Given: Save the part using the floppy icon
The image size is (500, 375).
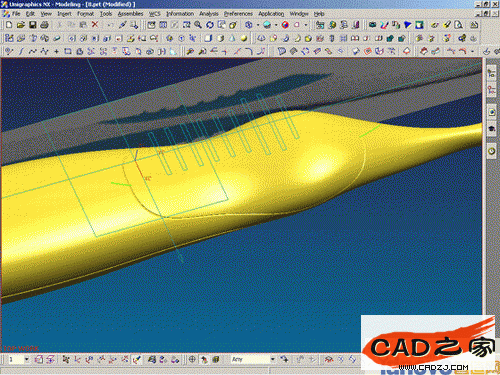Looking at the screenshot, I should pyautogui.click(x=32, y=25).
